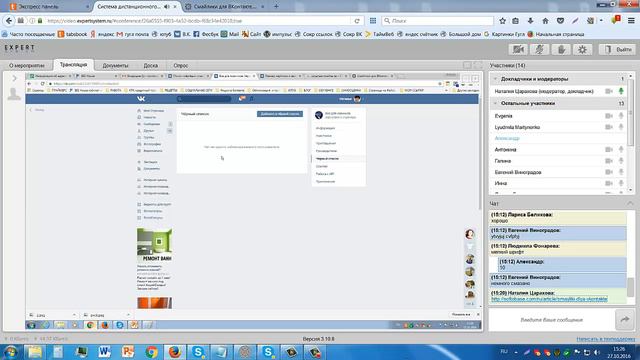Toggle microphone icon for Антонина
Image resolution: width=640 pixels, height=360 pixels.
pos(621,149)
